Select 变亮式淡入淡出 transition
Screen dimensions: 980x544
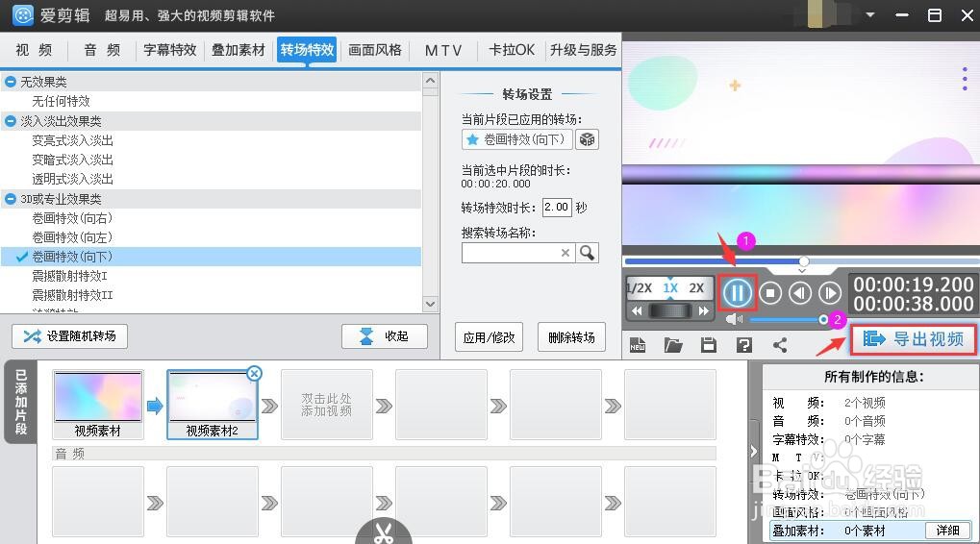pos(72,140)
